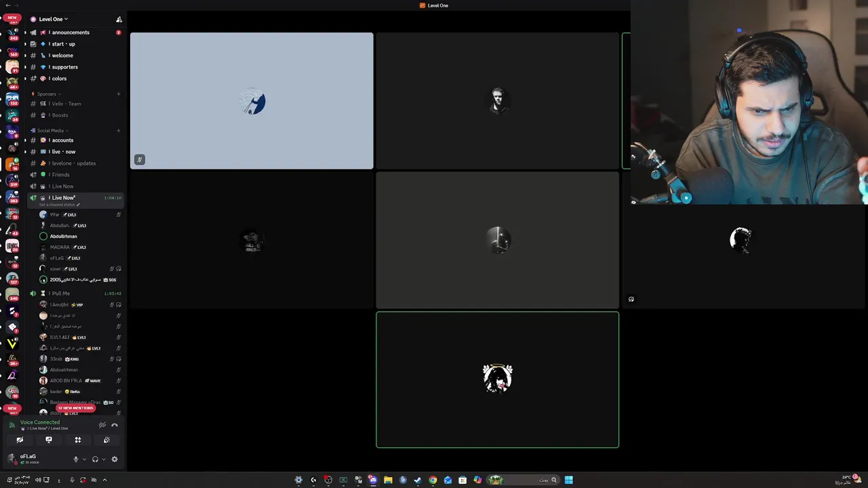Click Set a channel status text

pyautogui.click(x=60, y=205)
